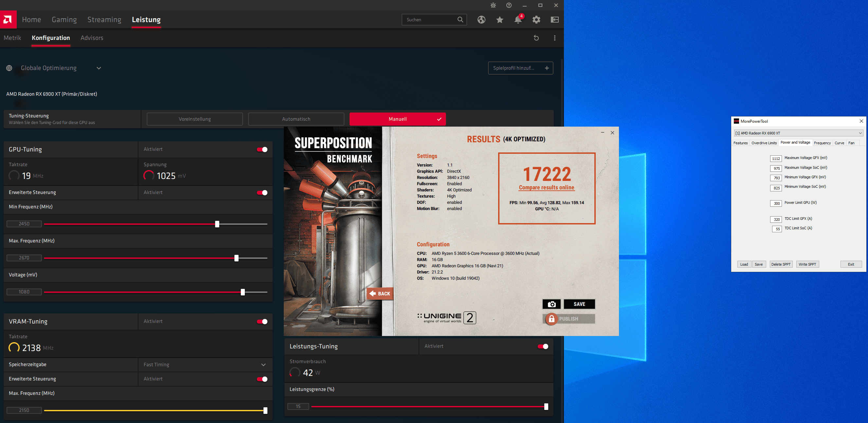Click the lock icon on Publish
868x423 pixels.
pos(552,319)
